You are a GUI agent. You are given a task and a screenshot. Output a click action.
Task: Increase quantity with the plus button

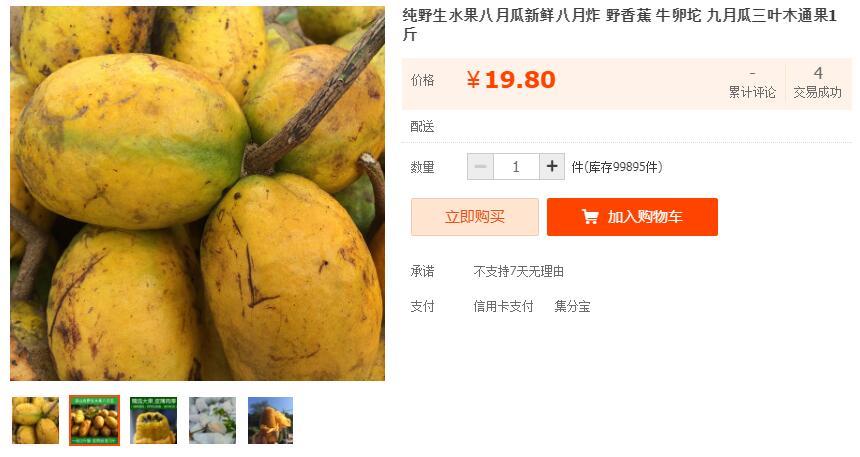point(552,166)
